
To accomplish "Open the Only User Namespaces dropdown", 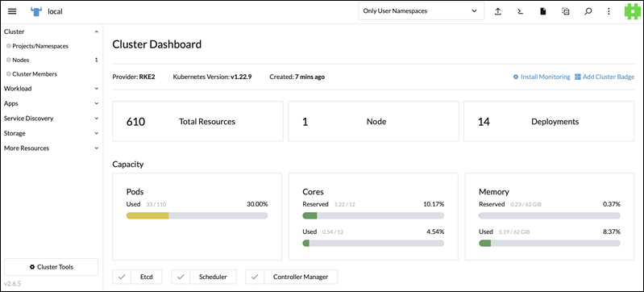I will pos(422,11).
